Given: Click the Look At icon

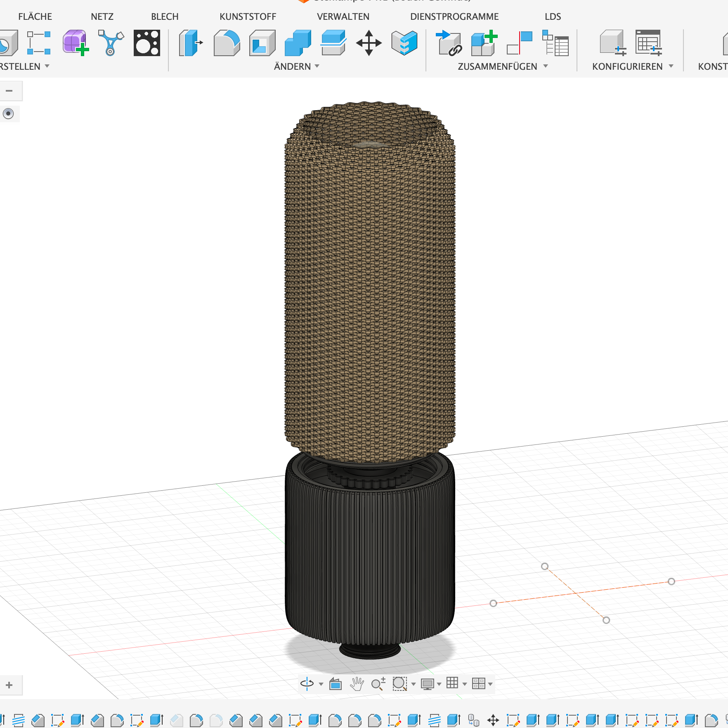Looking at the screenshot, I should 336,684.
